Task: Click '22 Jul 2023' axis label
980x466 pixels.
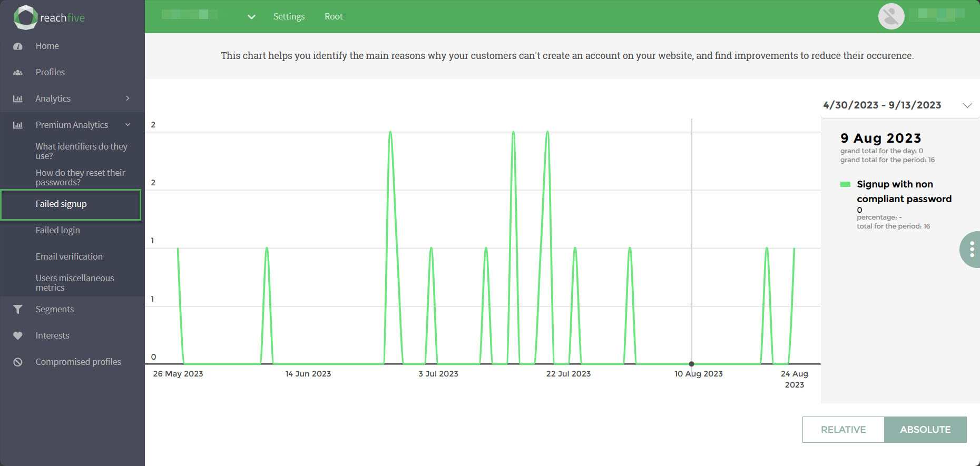Action: [569, 374]
